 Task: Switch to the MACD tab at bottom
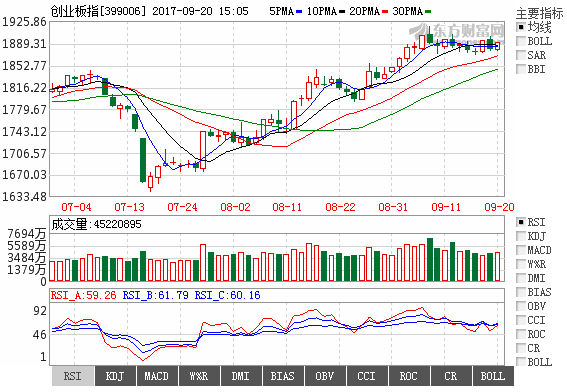[157, 376]
